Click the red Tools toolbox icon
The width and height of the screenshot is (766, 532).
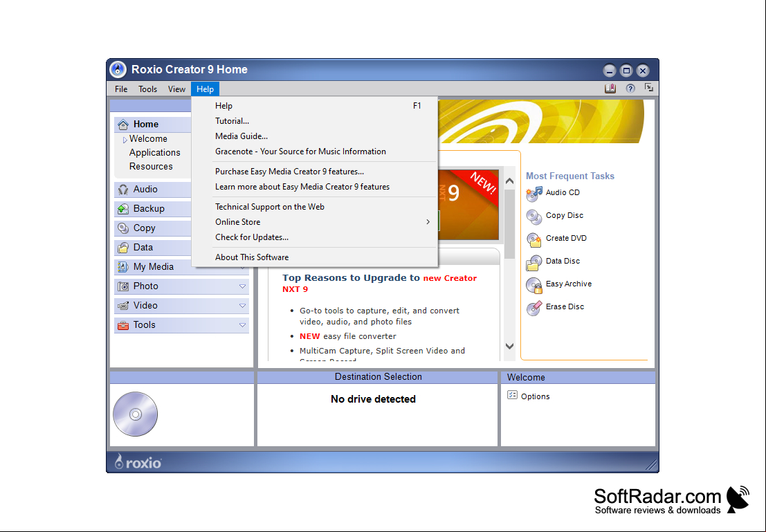(x=123, y=325)
